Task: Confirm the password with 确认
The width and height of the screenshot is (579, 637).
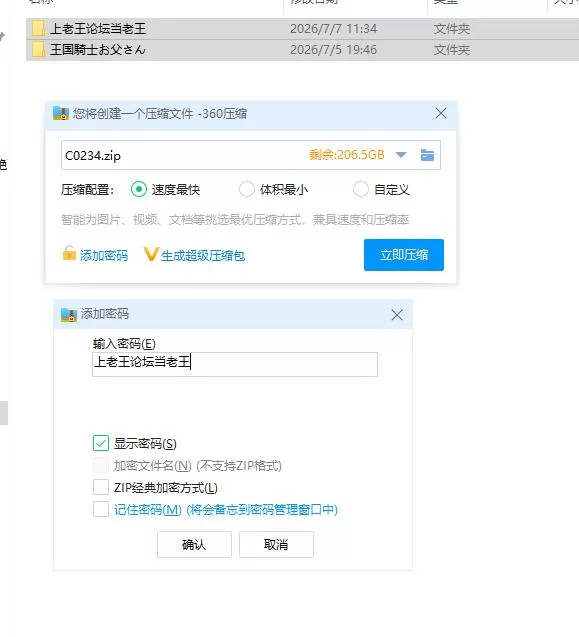Action: (194, 544)
